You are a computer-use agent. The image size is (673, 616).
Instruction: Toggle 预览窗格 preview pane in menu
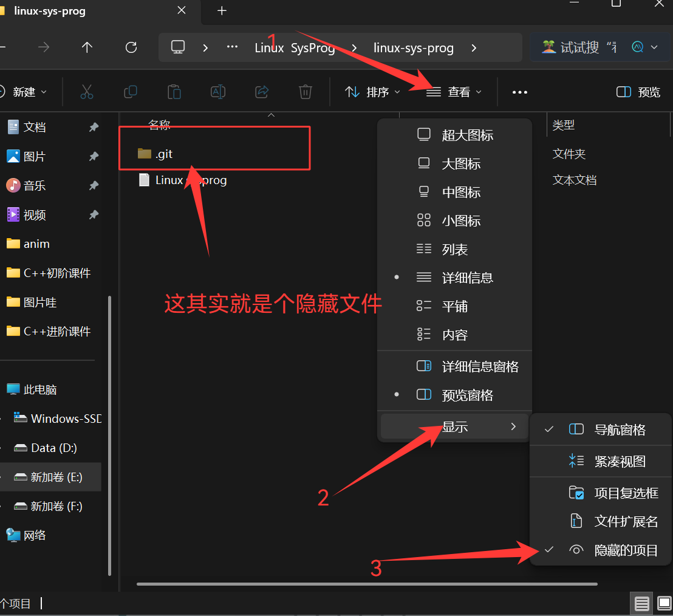pyautogui.click(x=454, y=395)
